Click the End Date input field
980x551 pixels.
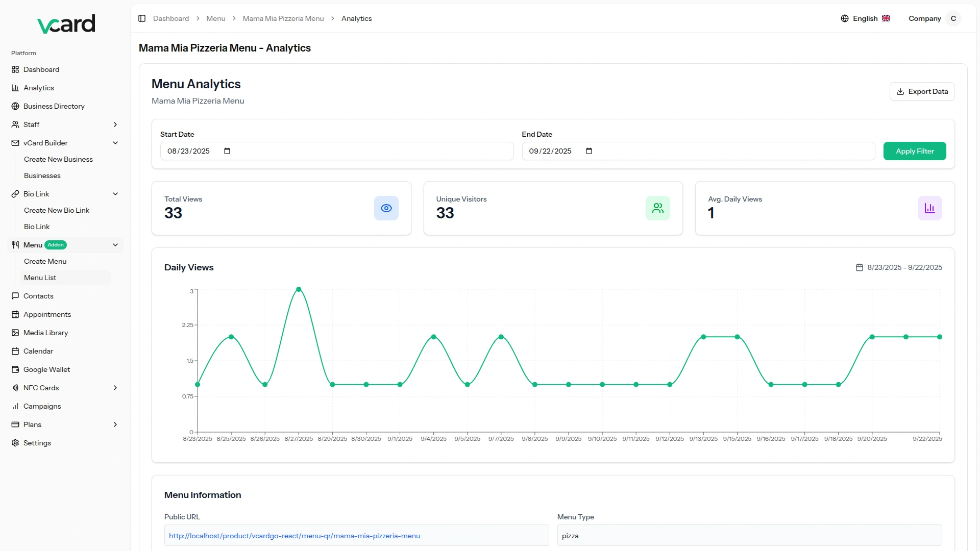[x=698, y=151]
